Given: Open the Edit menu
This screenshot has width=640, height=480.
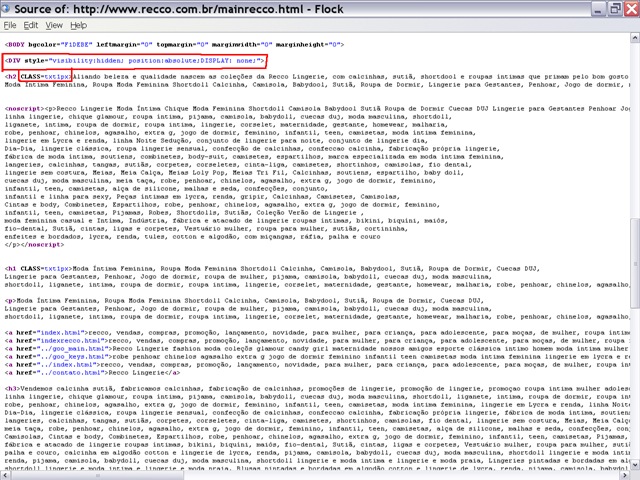Looking at the screenshot, I should click(31, 25).
